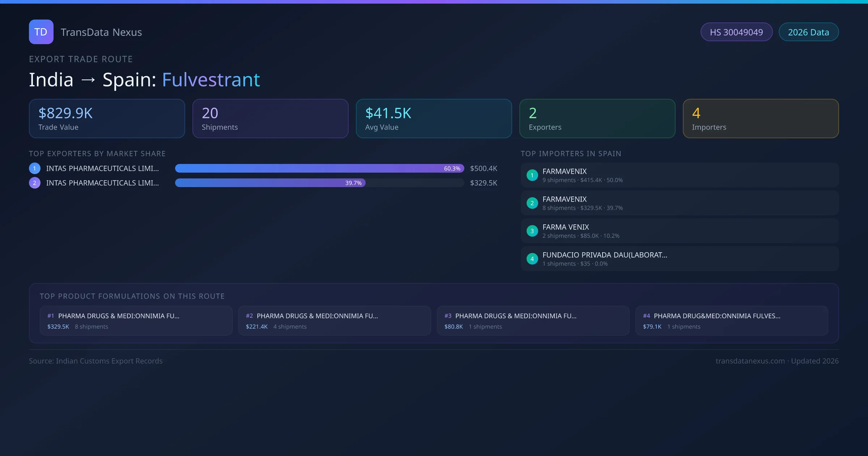Click the rank 2 exporter circle badge

(x=35, y=183)
